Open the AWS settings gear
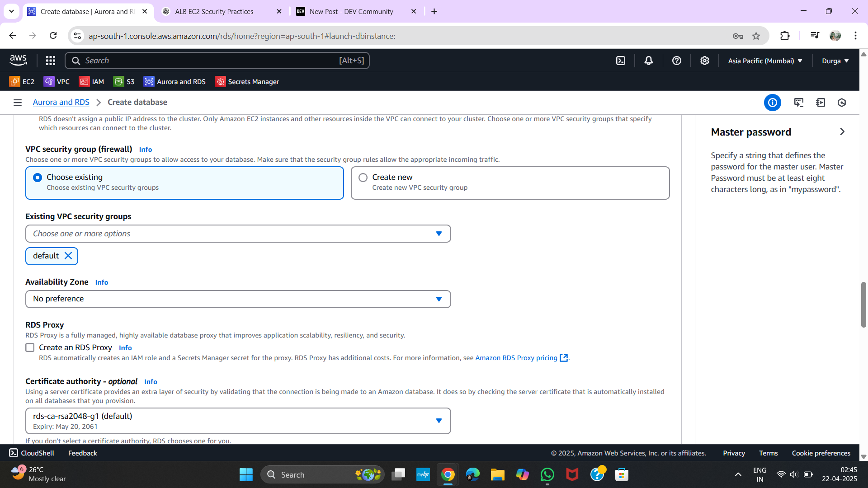 pos(705,61)
